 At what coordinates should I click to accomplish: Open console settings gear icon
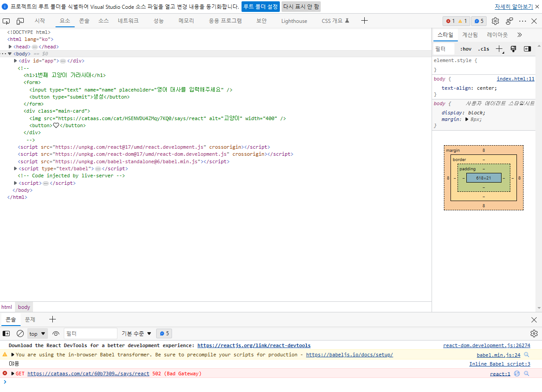point(534,333)
